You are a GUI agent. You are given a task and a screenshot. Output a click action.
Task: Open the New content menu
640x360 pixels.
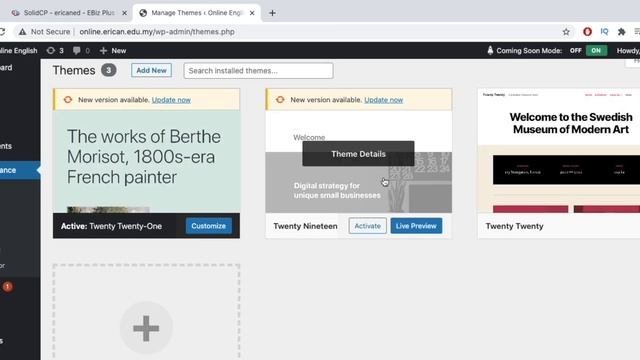113,51
